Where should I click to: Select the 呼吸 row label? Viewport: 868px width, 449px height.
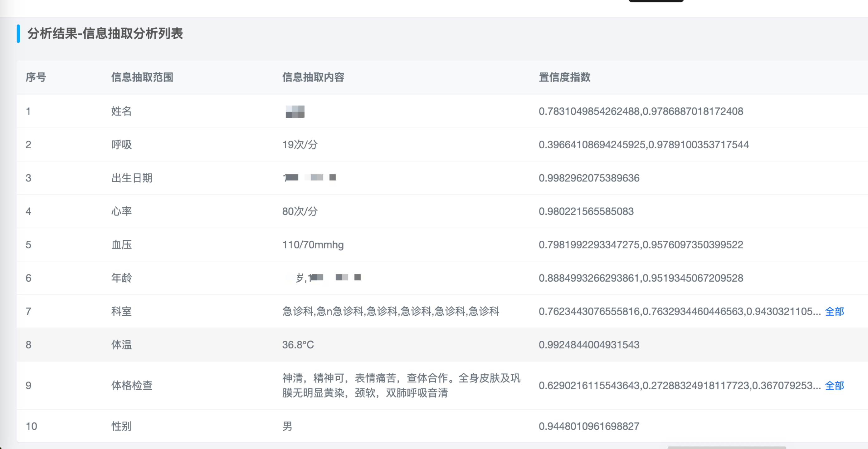tap(121, 145)
